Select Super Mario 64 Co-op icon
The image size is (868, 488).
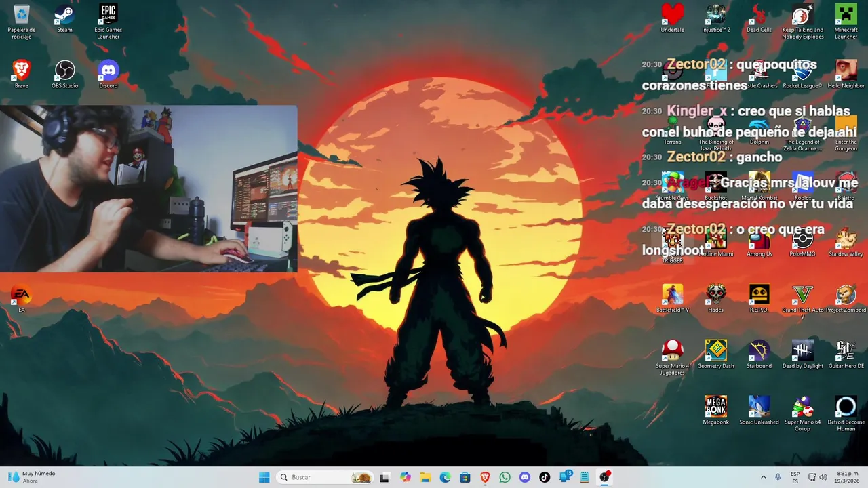tap(802, 413)
